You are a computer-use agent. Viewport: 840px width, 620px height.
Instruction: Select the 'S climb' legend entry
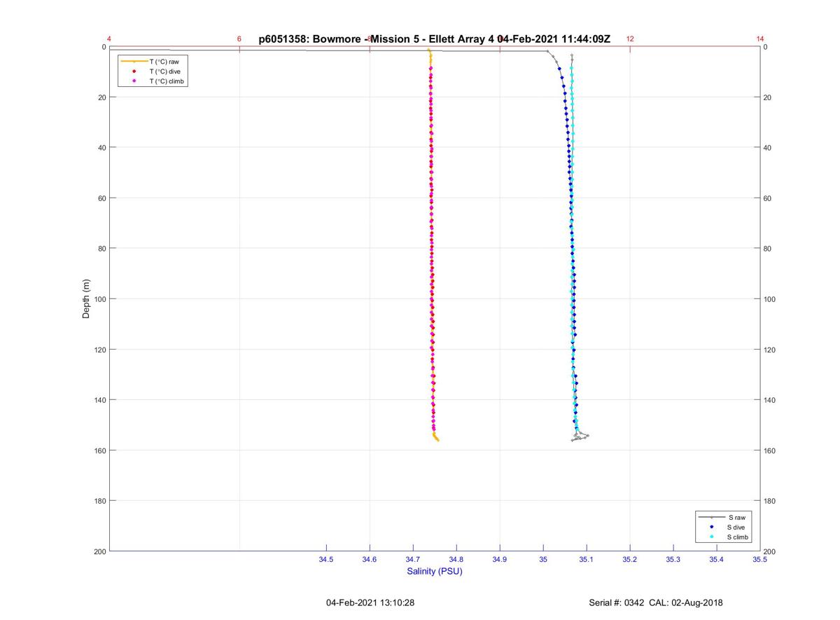[x=722, y=537]
